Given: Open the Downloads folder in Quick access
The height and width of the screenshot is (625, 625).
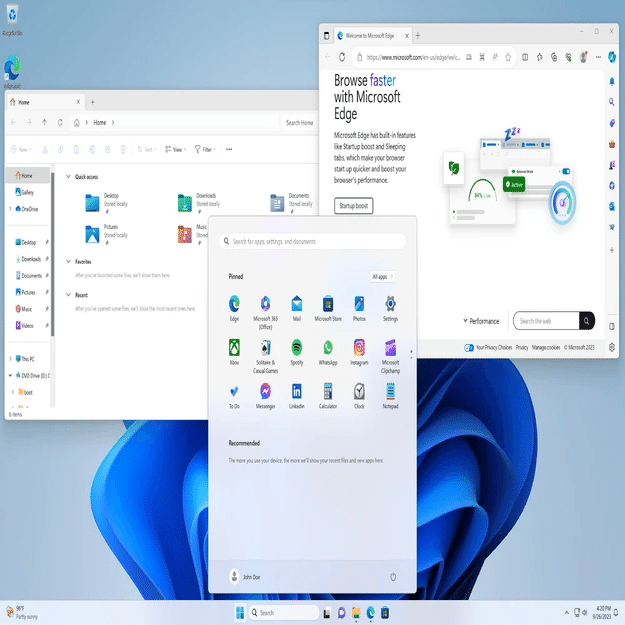Looking at the screenshot, I should [199, 203].
